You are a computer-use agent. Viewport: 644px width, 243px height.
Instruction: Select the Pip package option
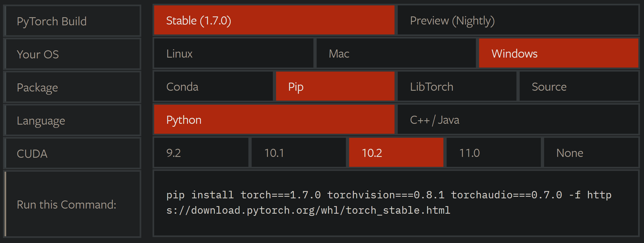[335, 87]
